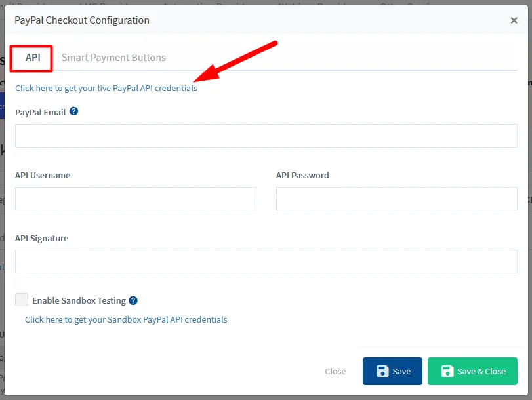Screen dimensions: 532x400
Task: Click the green Save & Close button
Action: tap(472, 371)
